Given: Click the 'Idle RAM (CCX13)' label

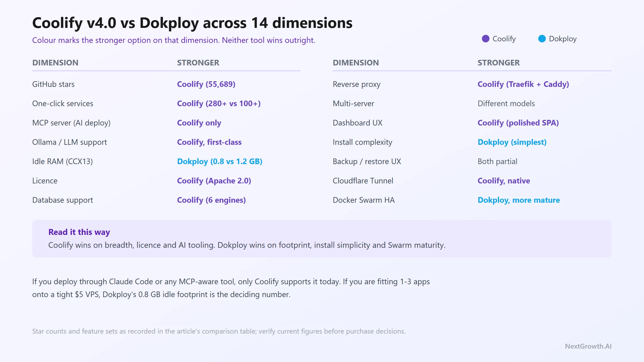Looking at the screenshot, I should click(x=63, y=161).
